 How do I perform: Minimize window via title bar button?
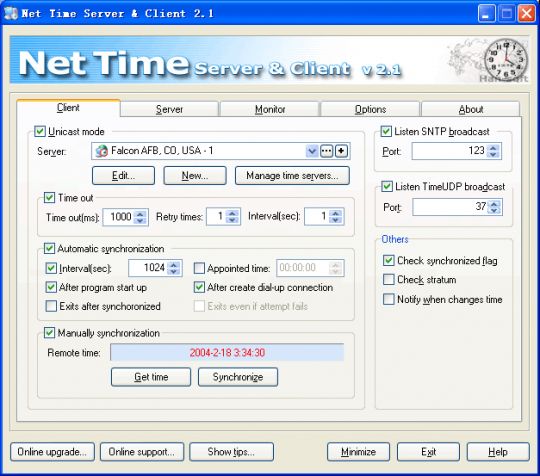[487, 14]
